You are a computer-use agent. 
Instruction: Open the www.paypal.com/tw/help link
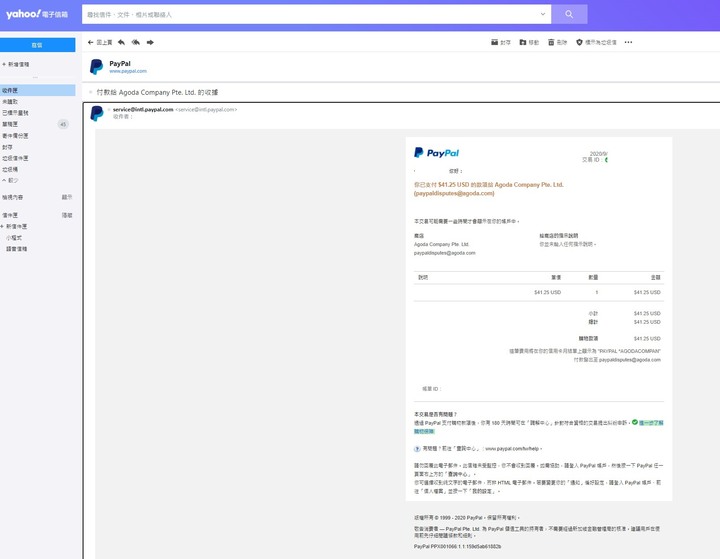512,449
